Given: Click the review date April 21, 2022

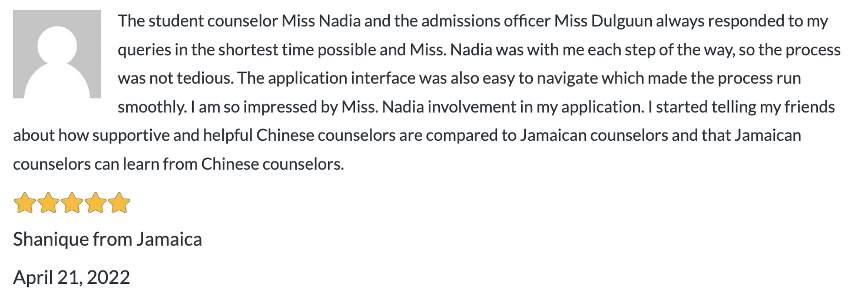Looking at the screenshot, I should (71, 277).
